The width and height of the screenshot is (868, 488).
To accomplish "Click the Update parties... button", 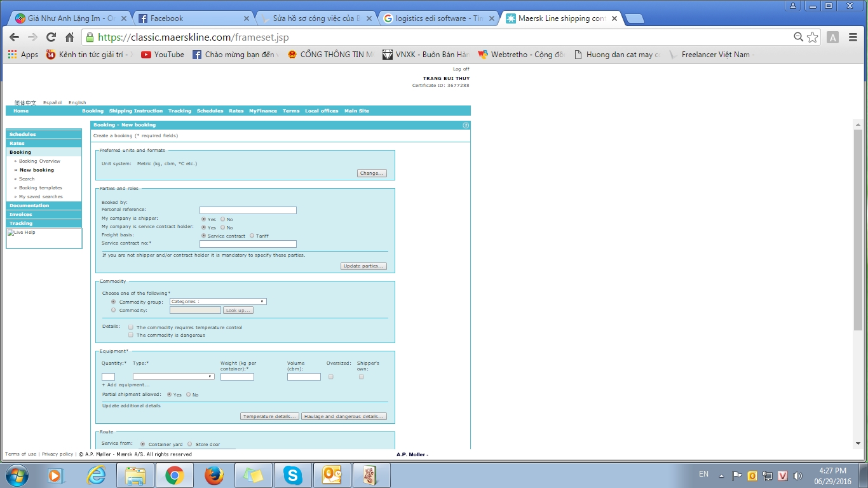I will coord(364,266).
